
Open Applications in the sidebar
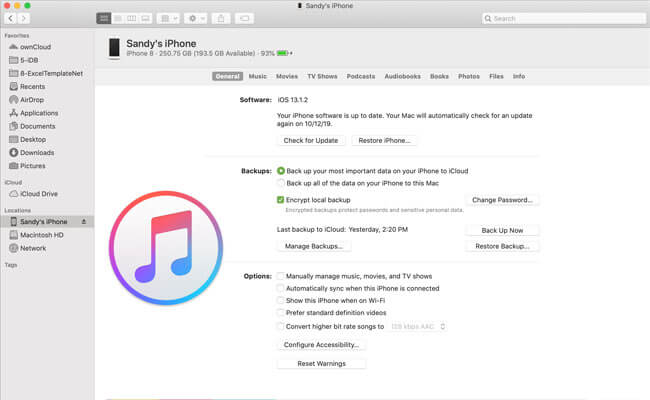(34, 113)
